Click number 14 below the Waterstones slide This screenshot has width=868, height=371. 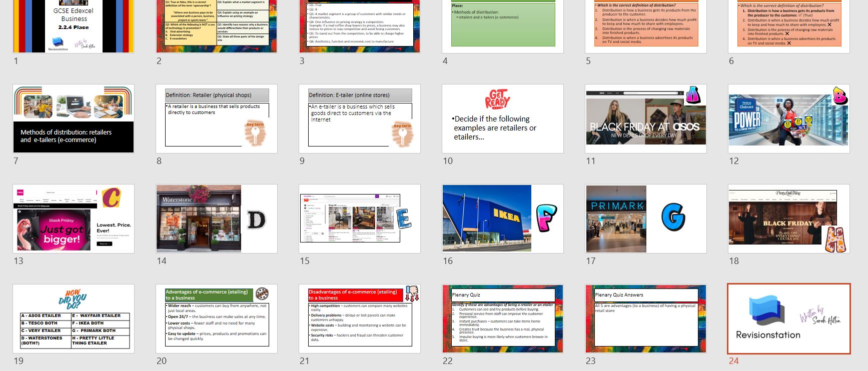click(x=162, y=261)
